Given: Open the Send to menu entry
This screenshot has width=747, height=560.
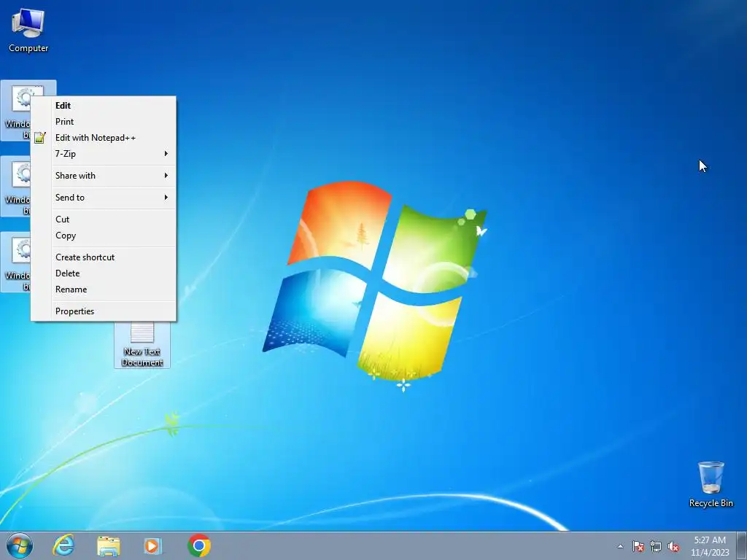Looking at the screenshot, I should tap(104, 197).
